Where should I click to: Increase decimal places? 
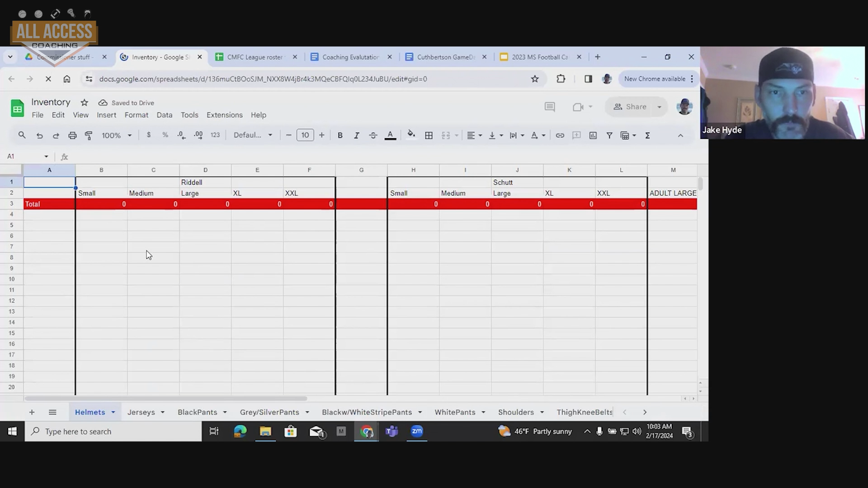click(x=198, y=135)
